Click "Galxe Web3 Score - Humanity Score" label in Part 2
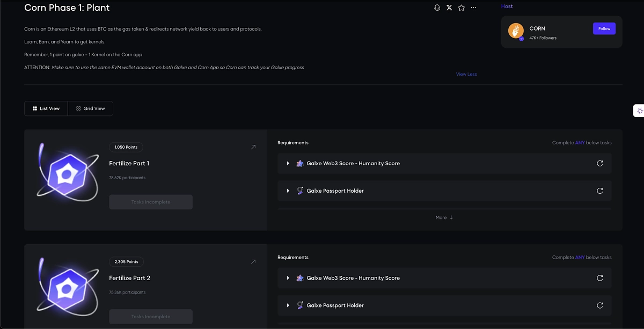 pyautogui.click(x=353, y=278)
